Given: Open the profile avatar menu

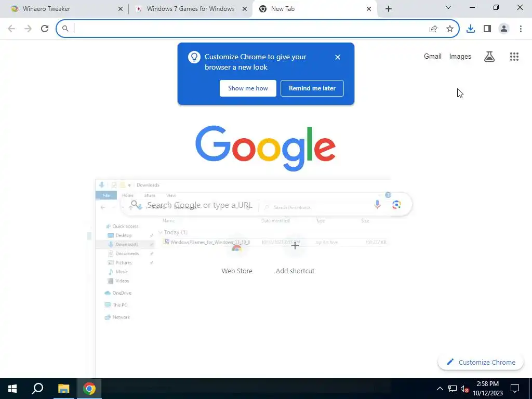Looking at the screenshot, I should (x=504, y=29).
